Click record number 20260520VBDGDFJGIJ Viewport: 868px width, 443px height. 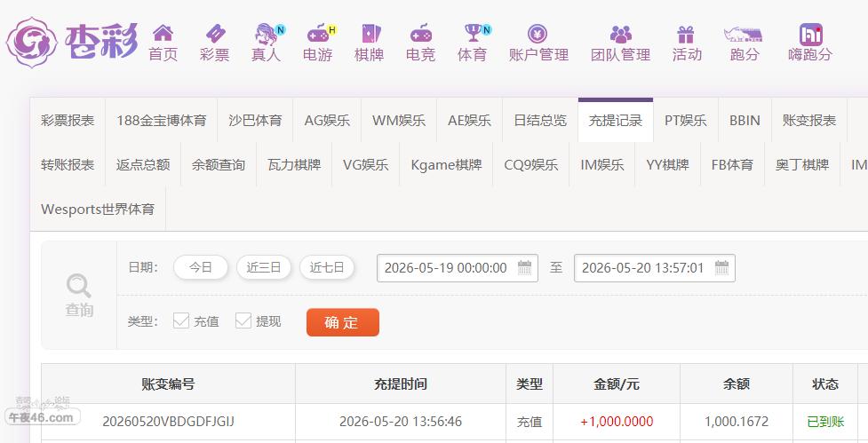[168, 422]
